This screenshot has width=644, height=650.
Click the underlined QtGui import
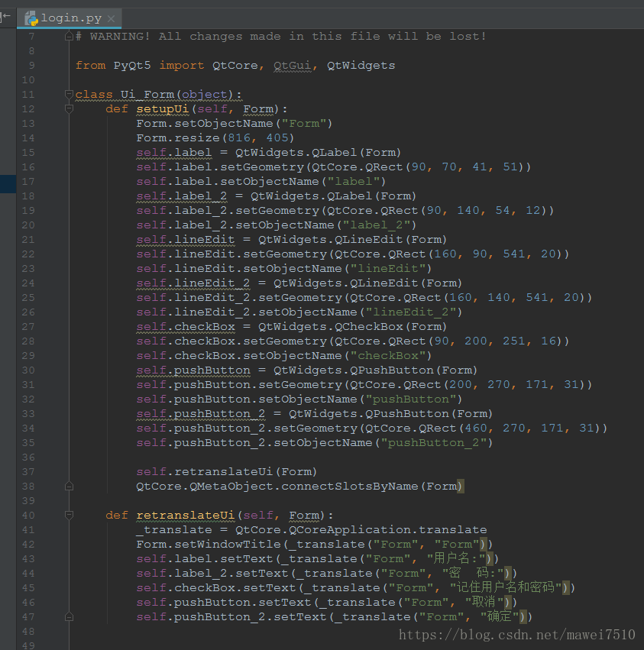click(x=293, y=66)
